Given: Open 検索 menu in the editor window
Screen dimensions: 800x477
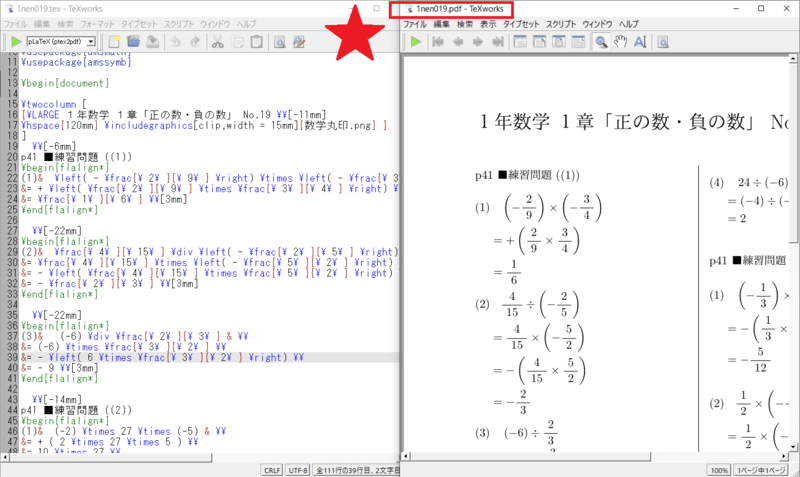Looking at the screenshot, I should click(65, 24).
